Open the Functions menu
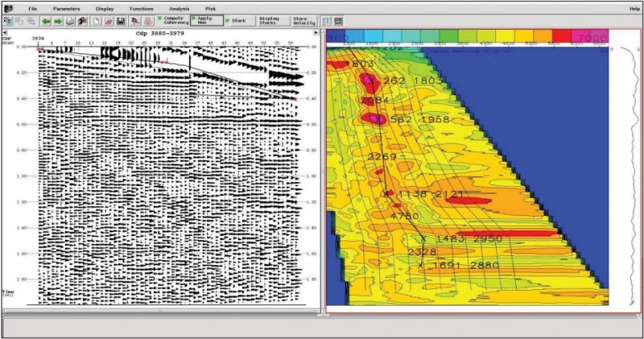The image size is (644, 339). 141,7
